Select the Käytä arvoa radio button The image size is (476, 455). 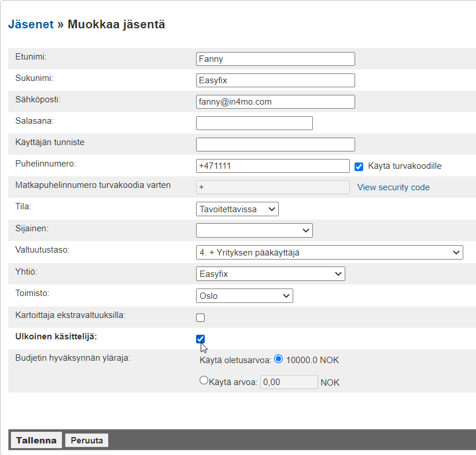203,380
